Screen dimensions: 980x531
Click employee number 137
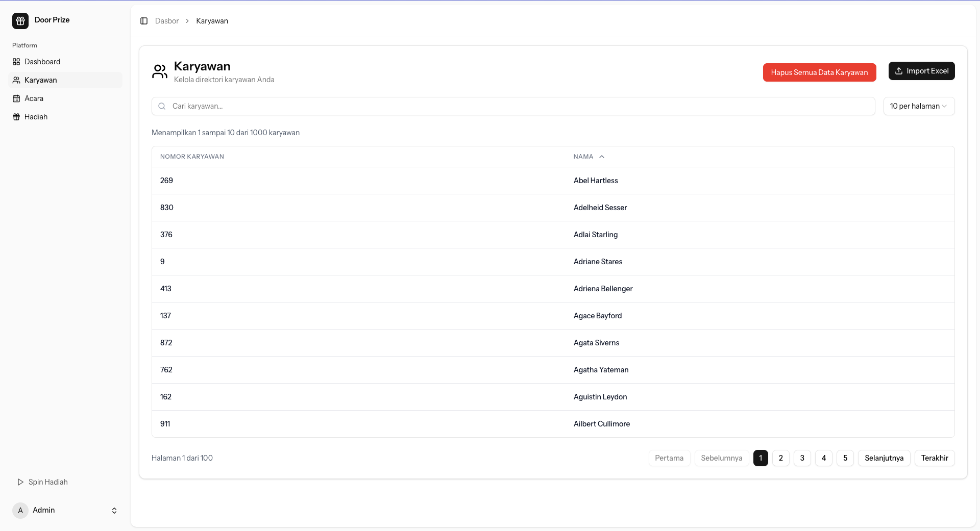click(165, 316)
